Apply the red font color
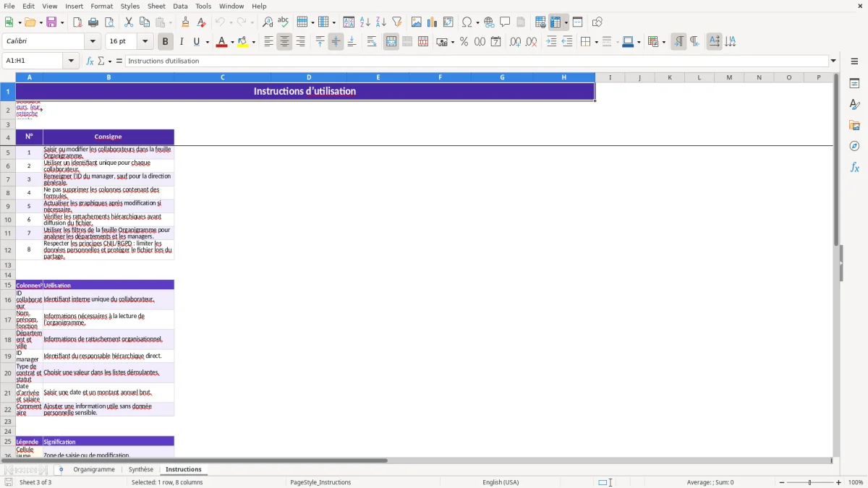This screenshot has width=868, height=488. pos(221,42)
